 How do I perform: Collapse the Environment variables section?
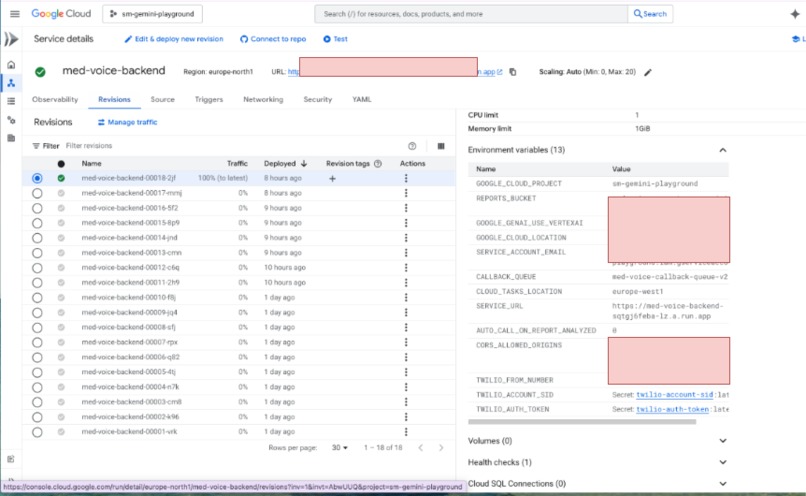tap(723, 150)
